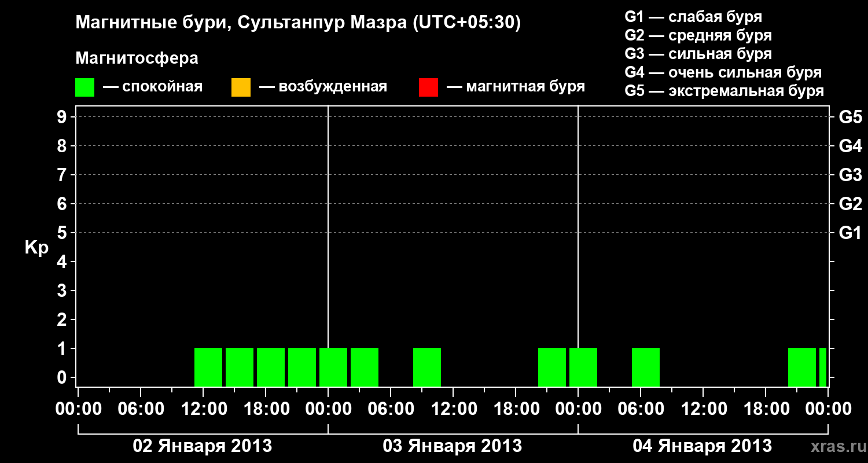868x463 pixels.
Task: Click the 'G4' label on right axis
Action: point(850,146)
